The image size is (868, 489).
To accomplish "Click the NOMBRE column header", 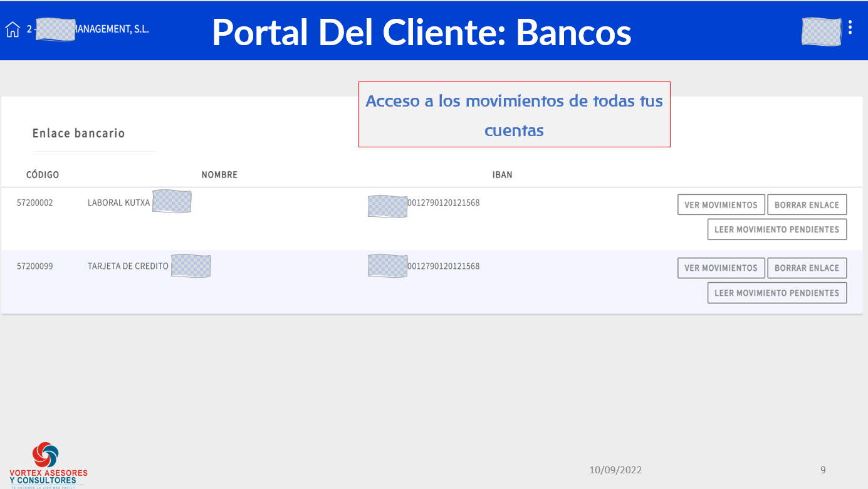I will (219, 175).
